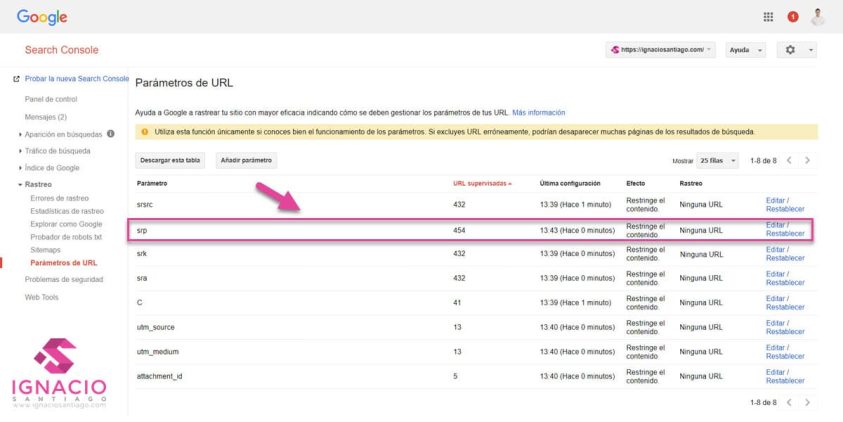Open Panel de control
This screenshot has width=843, height=422.
tap(51, 99)
